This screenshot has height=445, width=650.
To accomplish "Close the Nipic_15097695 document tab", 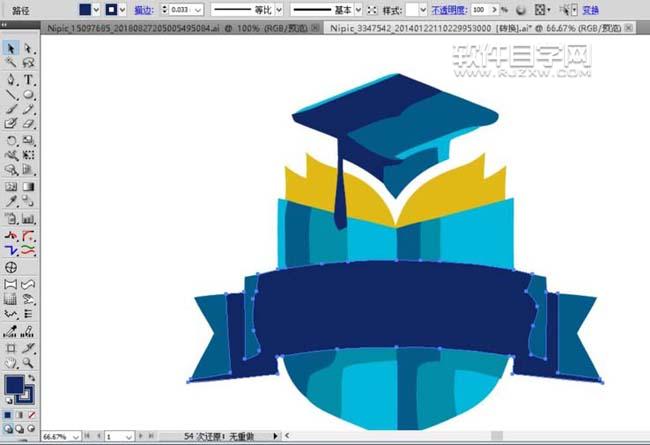I will [x=315, y=28].
